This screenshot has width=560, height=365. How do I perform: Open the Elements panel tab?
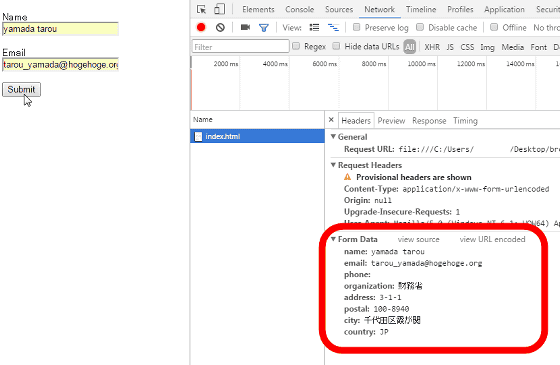tap(258, 10)
